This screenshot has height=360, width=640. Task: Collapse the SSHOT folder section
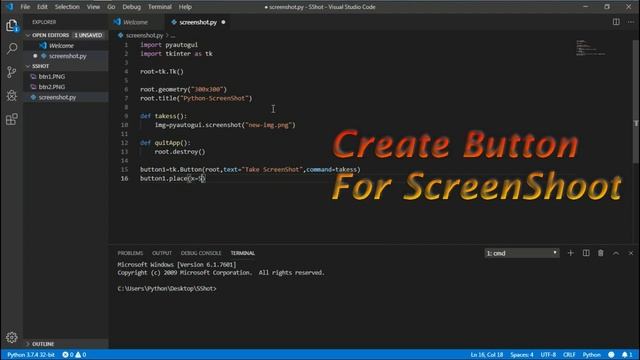pyautogui.click(x=66, y=66)
